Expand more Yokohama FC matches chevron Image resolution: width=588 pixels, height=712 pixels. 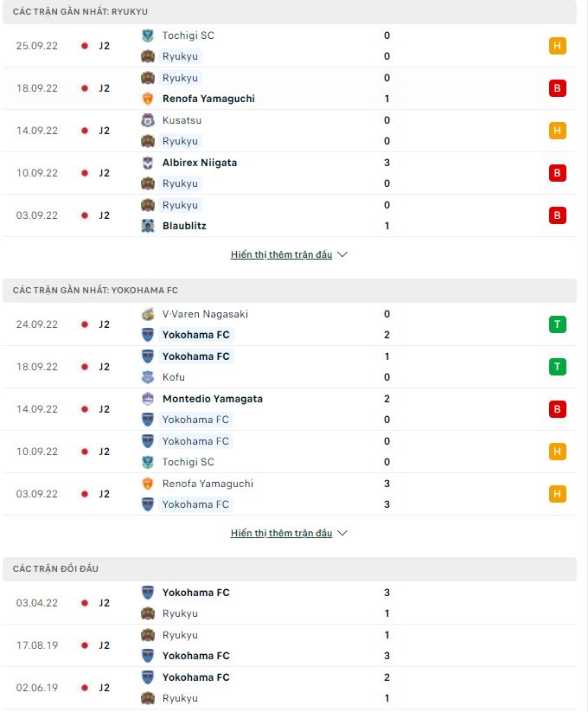tap(342, 534)
